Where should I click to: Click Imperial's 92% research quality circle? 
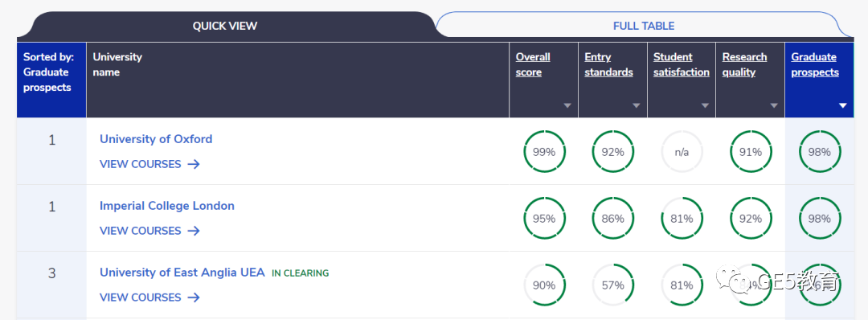pos(750,219)
